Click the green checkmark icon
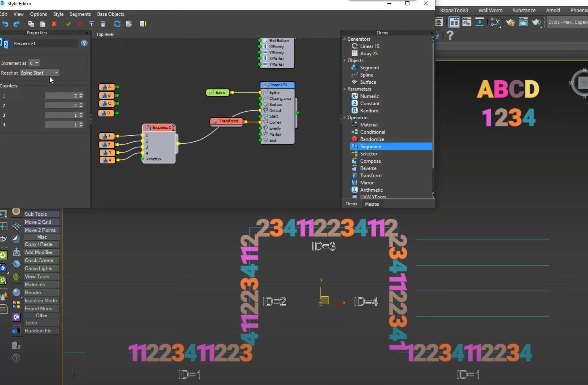This screenshot has height=385, width=588. pos(68,24)
